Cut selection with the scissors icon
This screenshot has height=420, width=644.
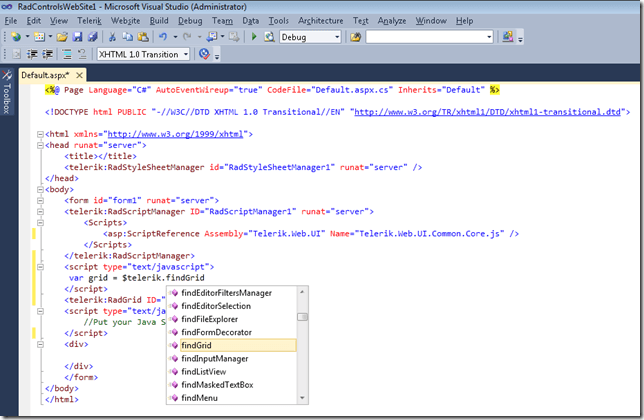112,37
